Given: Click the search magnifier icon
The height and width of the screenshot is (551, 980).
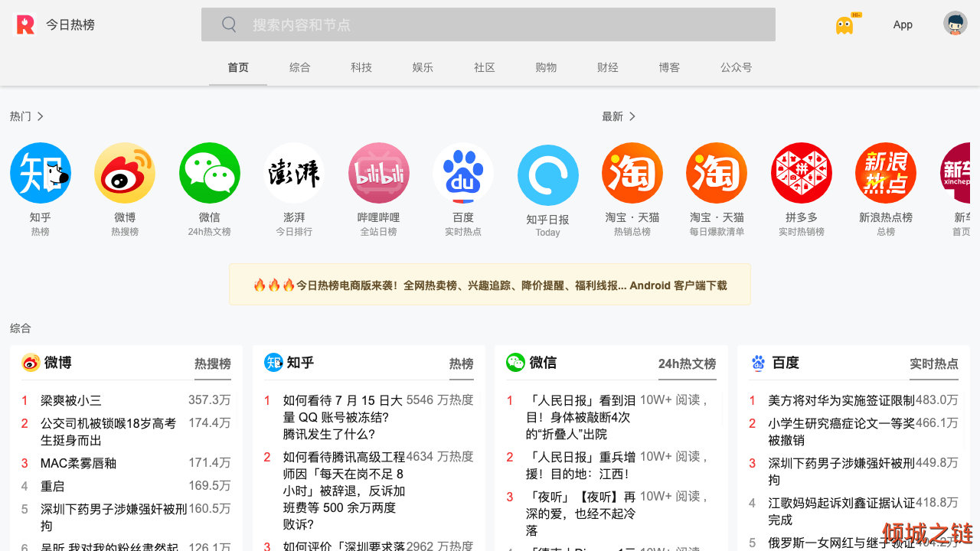Looking at the screenshot, I should pos(229,24).
